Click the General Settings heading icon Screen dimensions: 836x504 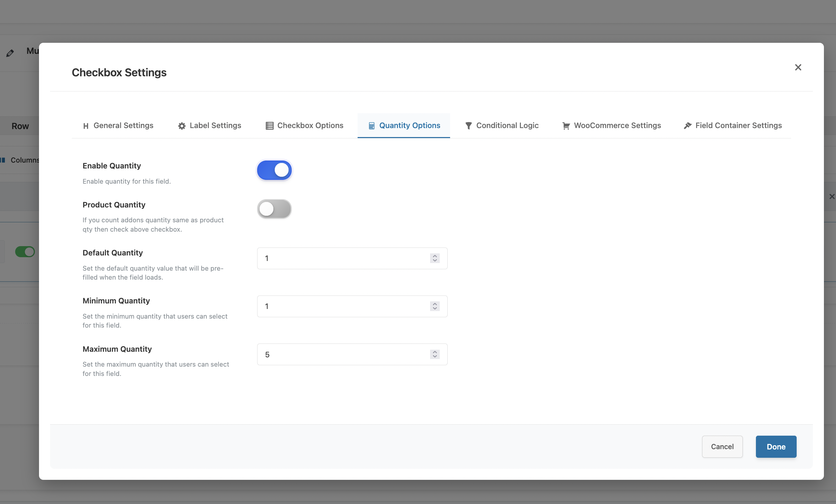[86, 126]
